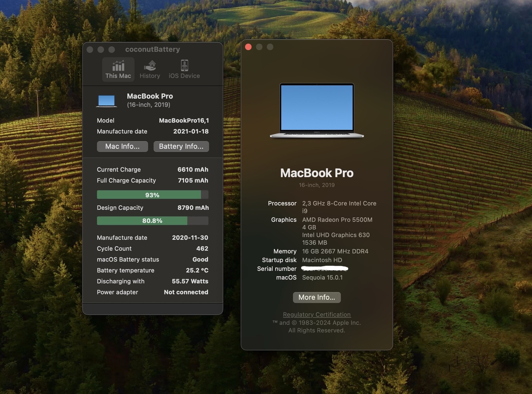Click the Current Charge label
The image size is (532, 394).
tap(119, 169)
